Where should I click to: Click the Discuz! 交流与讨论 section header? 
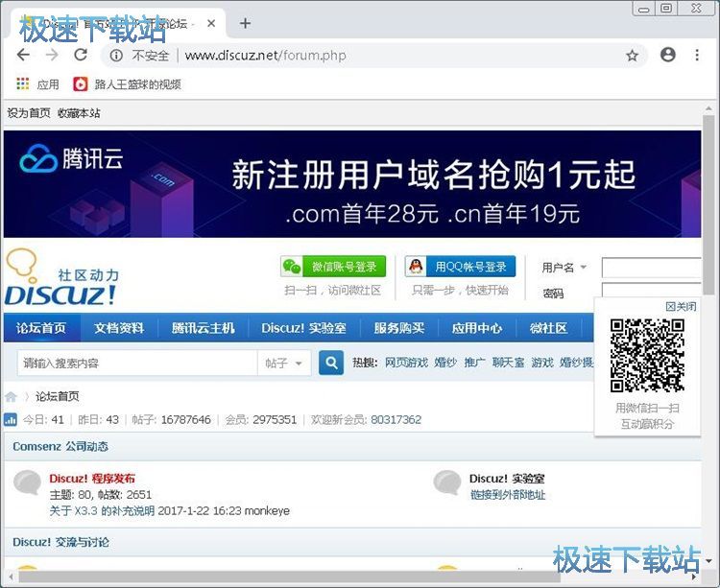(60, 542)
